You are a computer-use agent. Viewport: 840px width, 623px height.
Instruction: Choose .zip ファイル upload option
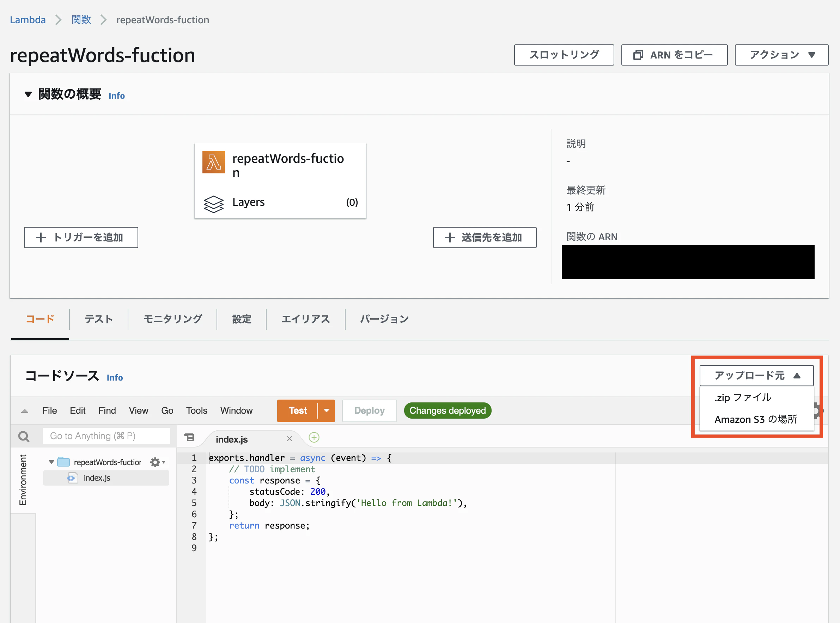[757, 397]
